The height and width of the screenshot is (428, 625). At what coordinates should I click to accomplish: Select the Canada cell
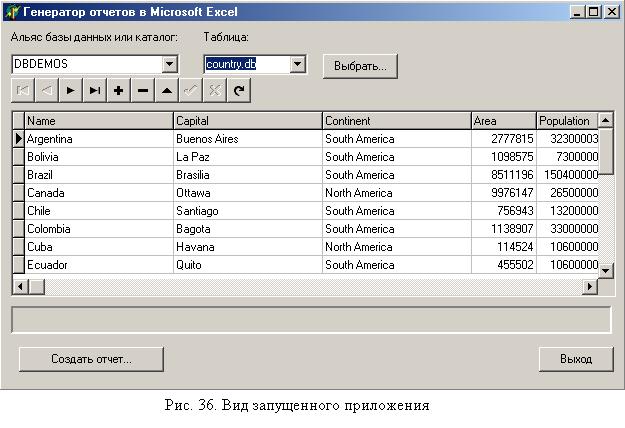click(99, 192)
